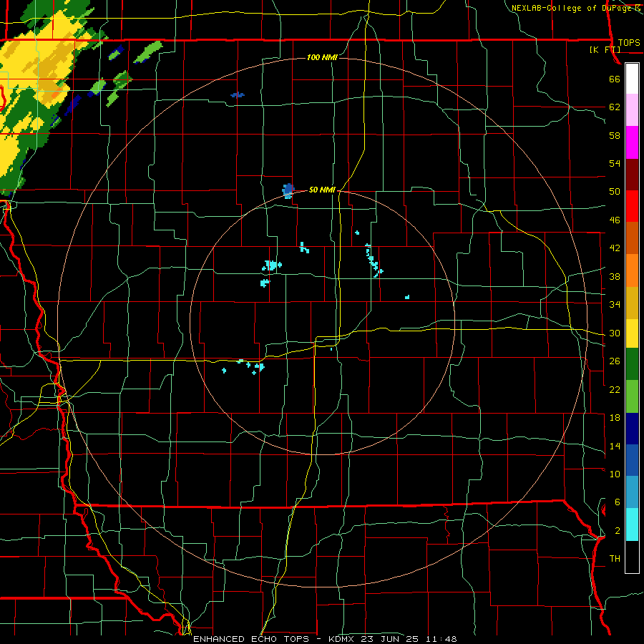Click the "54" legend value
The width and height of the screenshot is (644, 644).
pos(615,163)
